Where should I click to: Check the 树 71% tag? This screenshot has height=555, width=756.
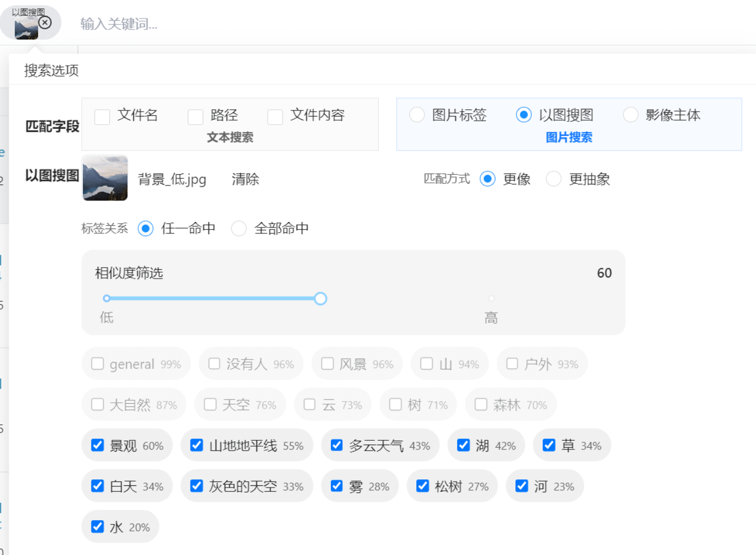tap(396, 404)
